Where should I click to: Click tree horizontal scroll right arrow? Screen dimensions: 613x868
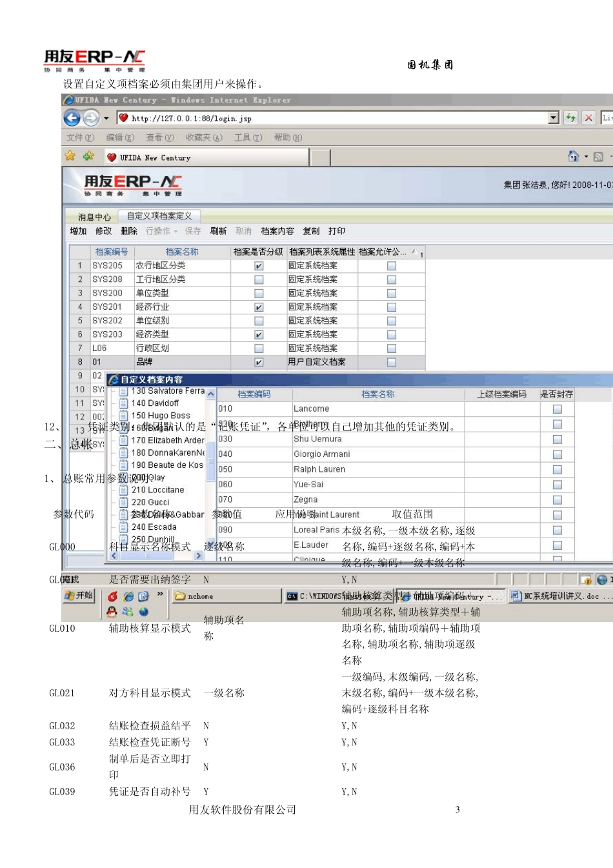coord(199,555)
